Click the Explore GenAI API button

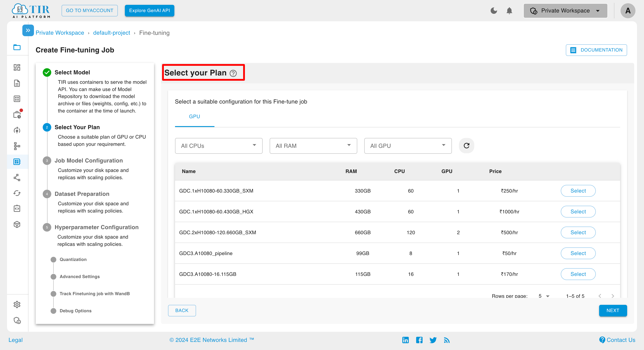[149, 11]
